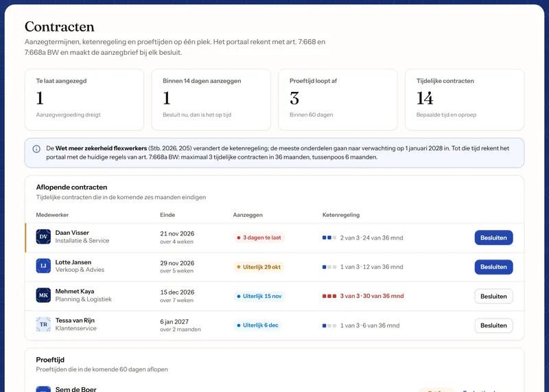Screen dimensions: 549x392
Task: Click '1 van 3 · 6 van 36 mnd' text
Action: 370,325
